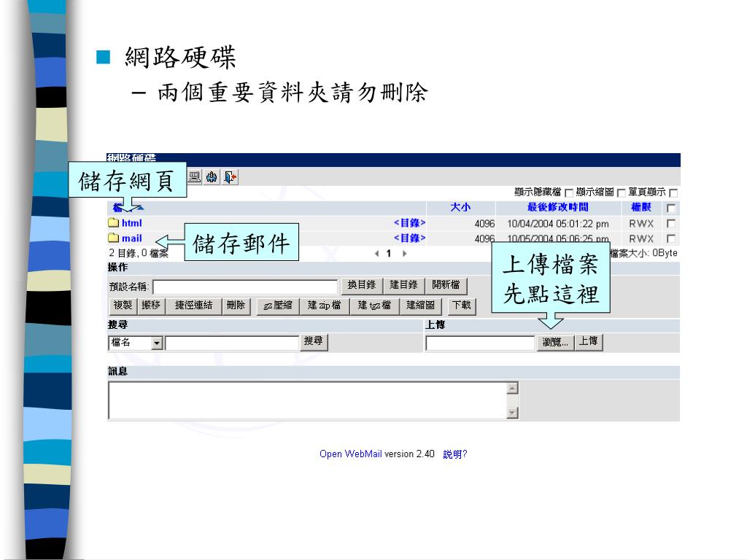Go to next page arrow
747x560 pixels.
pos(404,253)
